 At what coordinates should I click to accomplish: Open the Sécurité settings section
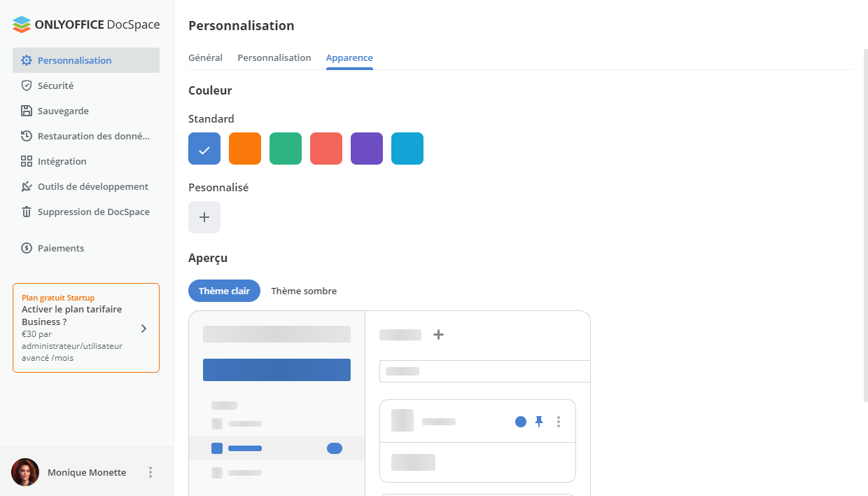pyautogui.click(x=86, y=85)
